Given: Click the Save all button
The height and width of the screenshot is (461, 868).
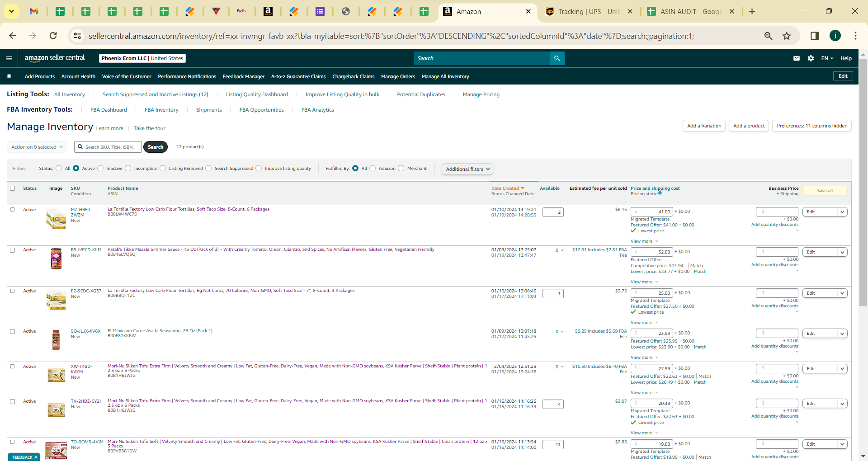Looking at the screenshot, I should click(x=825, y=191).
